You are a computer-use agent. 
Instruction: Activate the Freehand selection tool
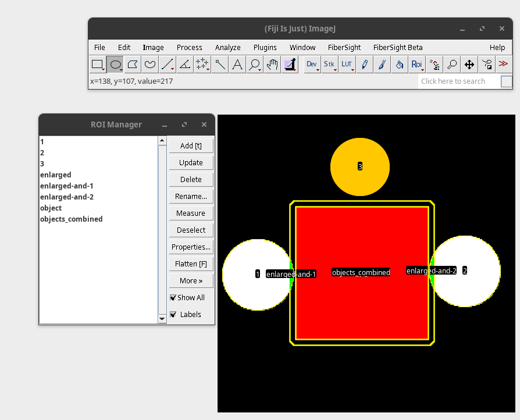(149, 64)
